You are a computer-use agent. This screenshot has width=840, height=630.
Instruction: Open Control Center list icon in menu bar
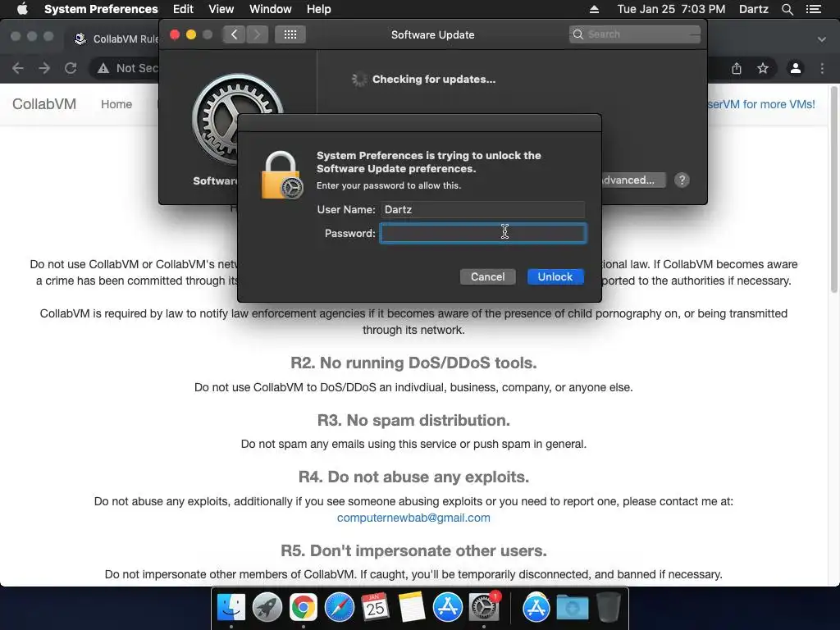(x=814, y=9)
